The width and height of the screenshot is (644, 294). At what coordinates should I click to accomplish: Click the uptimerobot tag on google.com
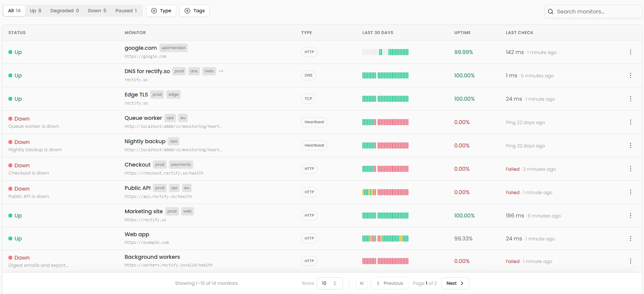coord(174,48)
